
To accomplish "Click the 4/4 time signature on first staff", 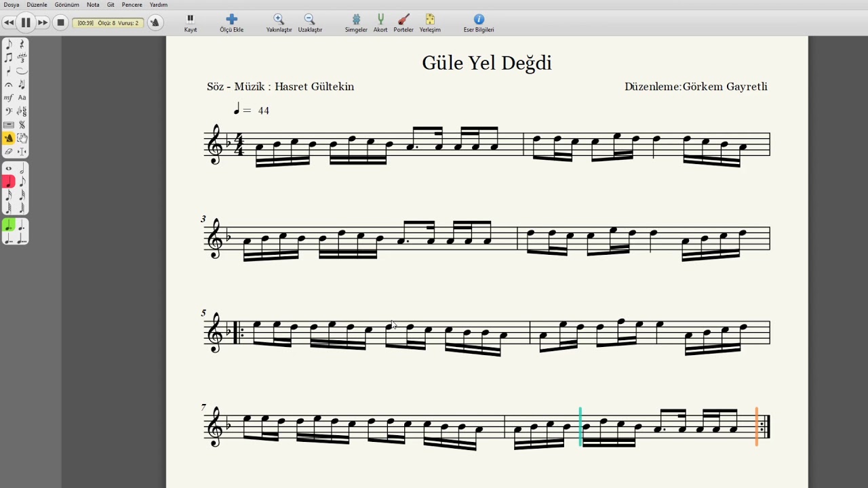I will [239, 145].
